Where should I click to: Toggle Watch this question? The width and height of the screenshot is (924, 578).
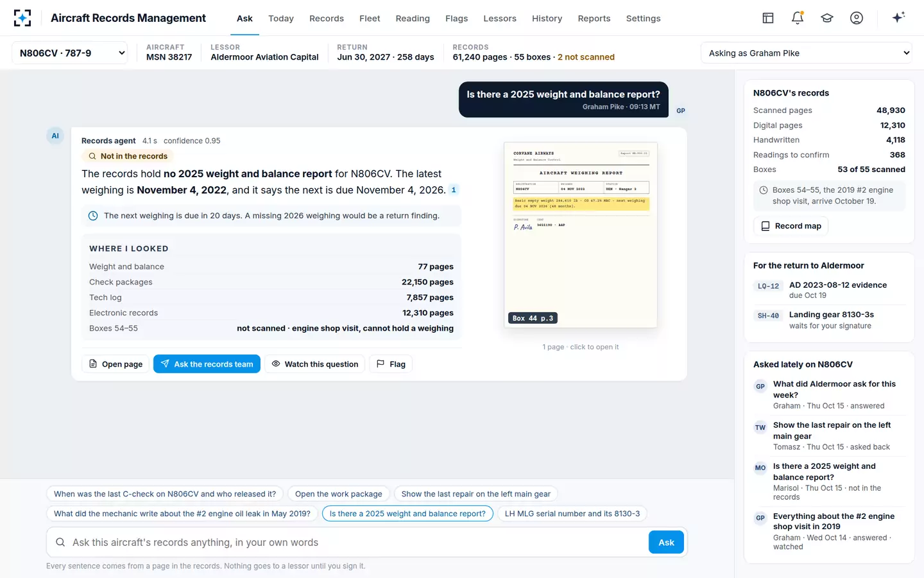(314, 364)
